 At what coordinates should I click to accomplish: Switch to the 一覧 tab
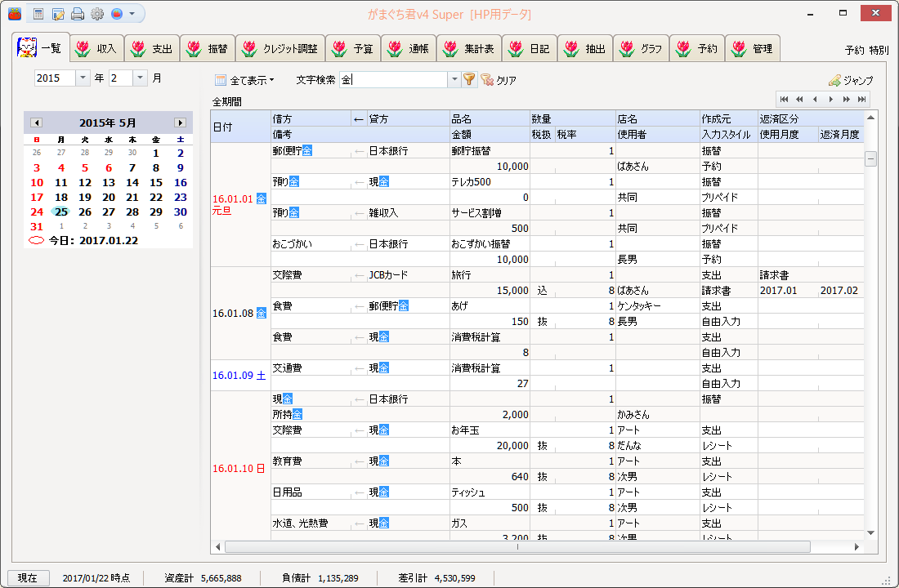pos(41,47)
